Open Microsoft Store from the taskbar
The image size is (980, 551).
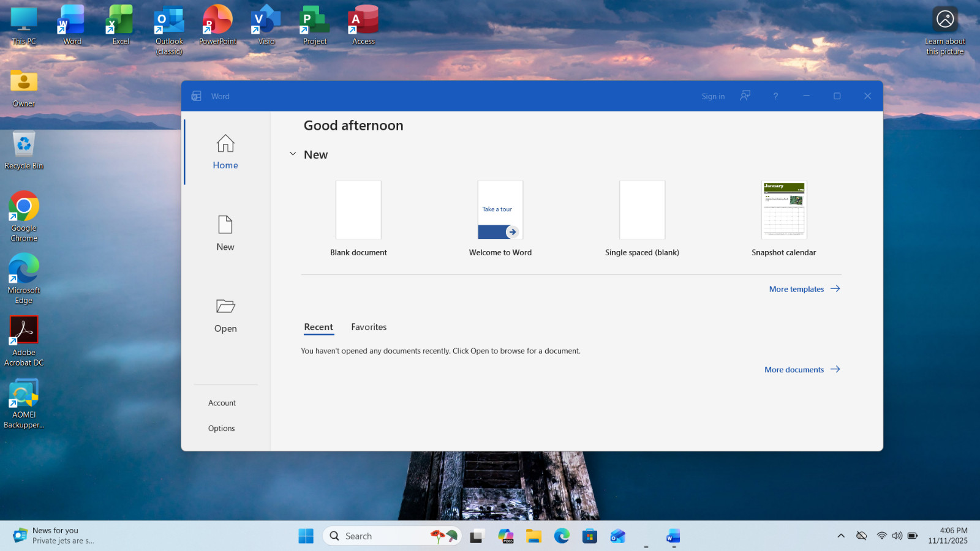pyautogui.click(x=590, y=536)
